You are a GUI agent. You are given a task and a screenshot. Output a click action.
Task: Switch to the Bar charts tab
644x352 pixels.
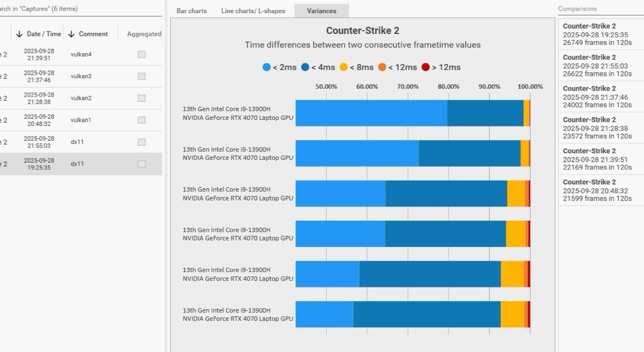[x=191, y=11]
